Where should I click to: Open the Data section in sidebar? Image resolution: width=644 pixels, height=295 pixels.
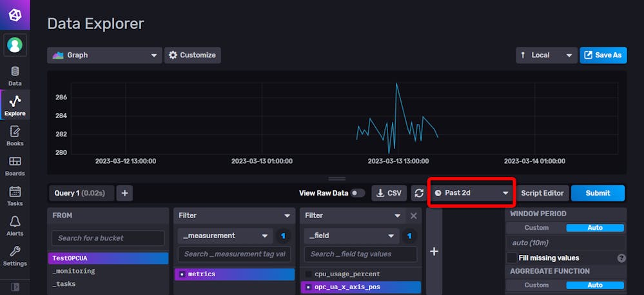point(15,76)
